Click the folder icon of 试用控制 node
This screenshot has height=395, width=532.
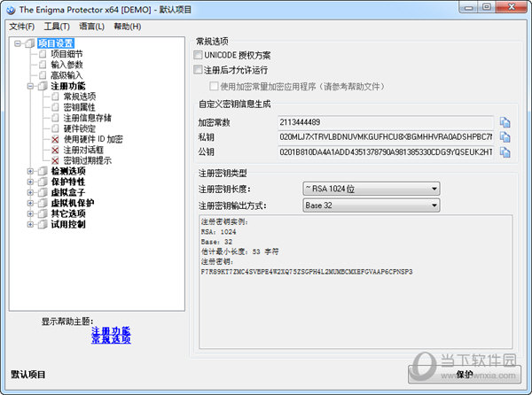43,224
